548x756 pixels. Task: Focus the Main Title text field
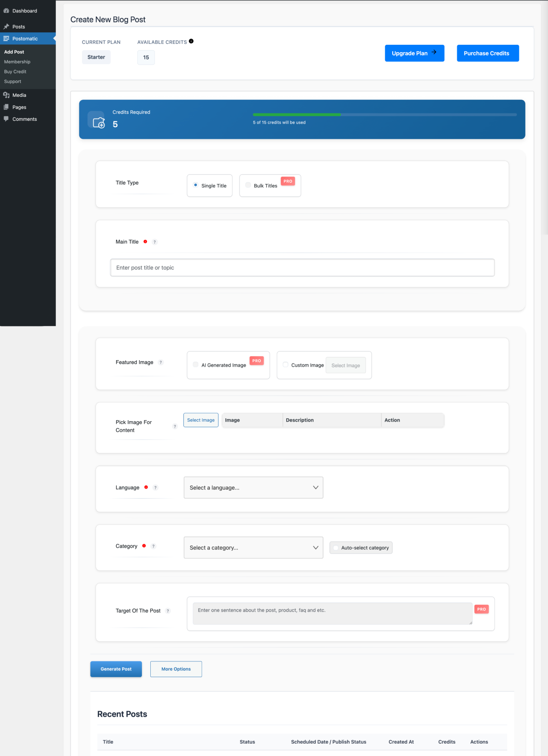click(x=302, y=268)
